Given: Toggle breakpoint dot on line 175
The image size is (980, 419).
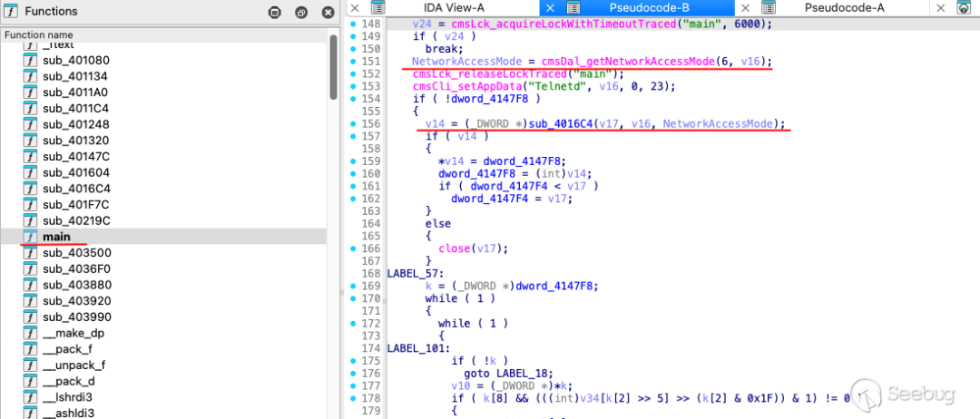Looking at the screenshot, I should [x=353, y=360].
